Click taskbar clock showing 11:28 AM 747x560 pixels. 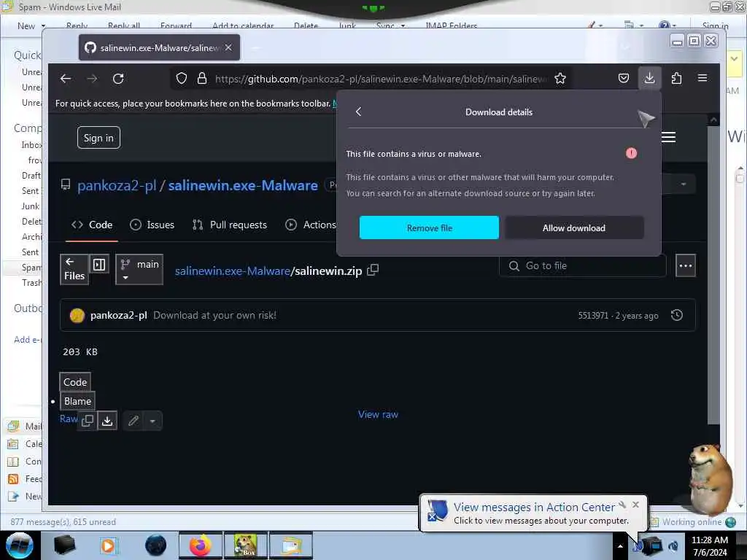tap(710, 545)
